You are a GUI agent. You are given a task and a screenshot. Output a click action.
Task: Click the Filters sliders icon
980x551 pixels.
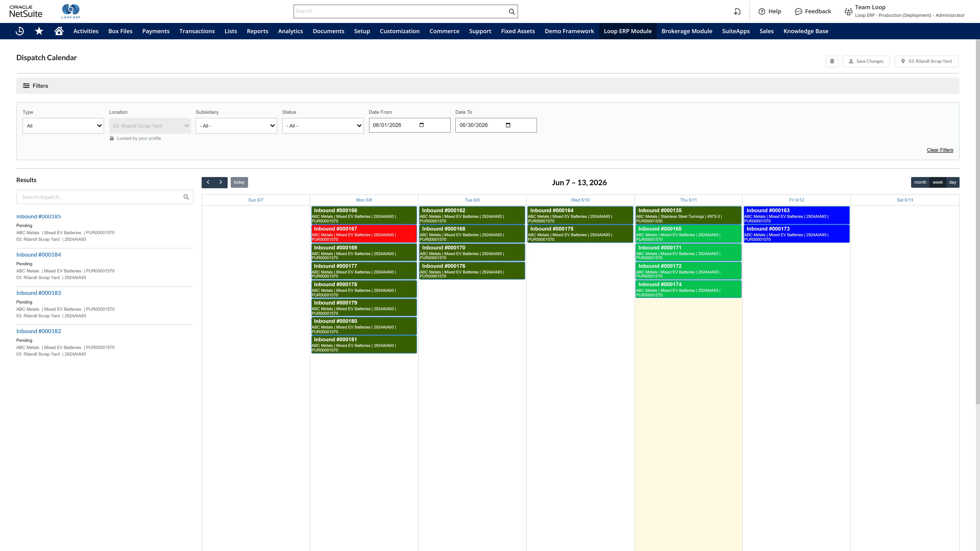26,85
